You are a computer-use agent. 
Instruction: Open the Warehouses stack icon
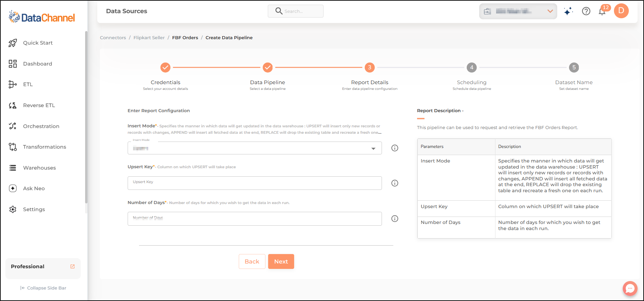click(x=13, y=168)
